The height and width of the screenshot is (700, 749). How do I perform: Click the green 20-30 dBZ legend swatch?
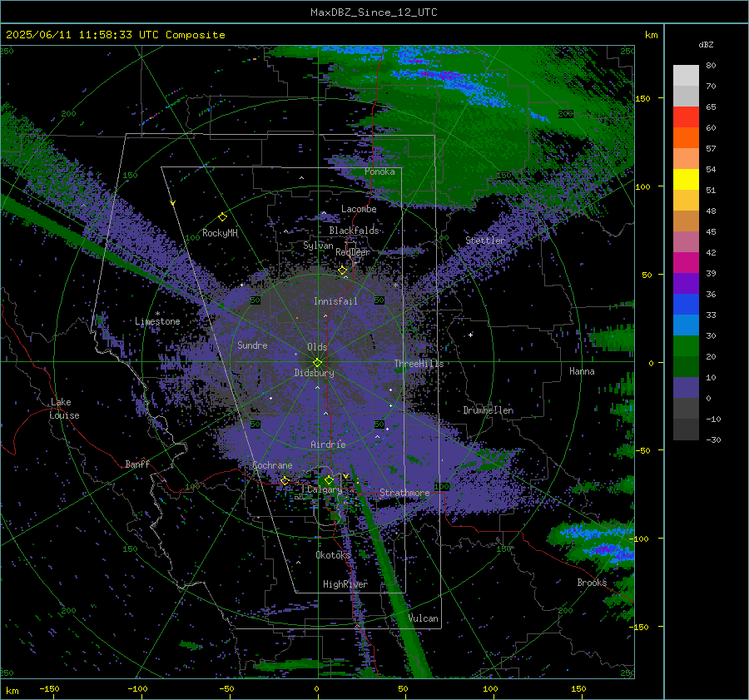(x=686, y=346)
